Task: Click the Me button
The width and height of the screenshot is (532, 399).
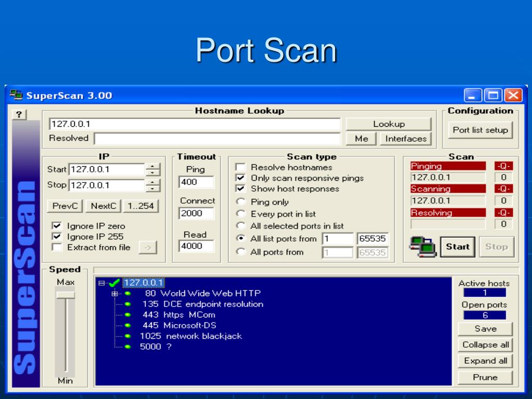Action: click(x=362, y=139)
